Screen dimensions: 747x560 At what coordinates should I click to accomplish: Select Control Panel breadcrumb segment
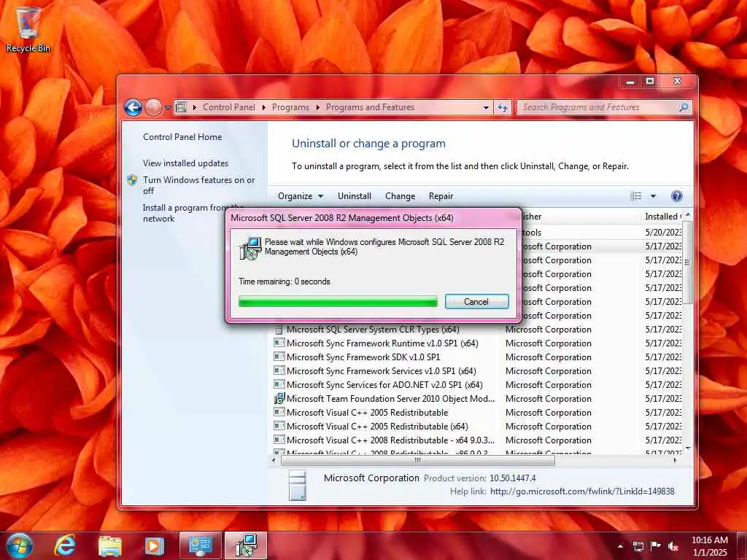tap(229, 108)
